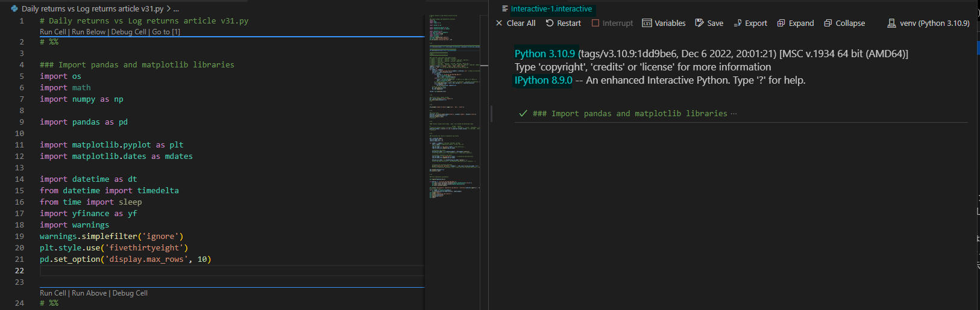Click the IPython 8.9.0 text
The height and width of the screenshot is (310, 980).
[543, 80]
